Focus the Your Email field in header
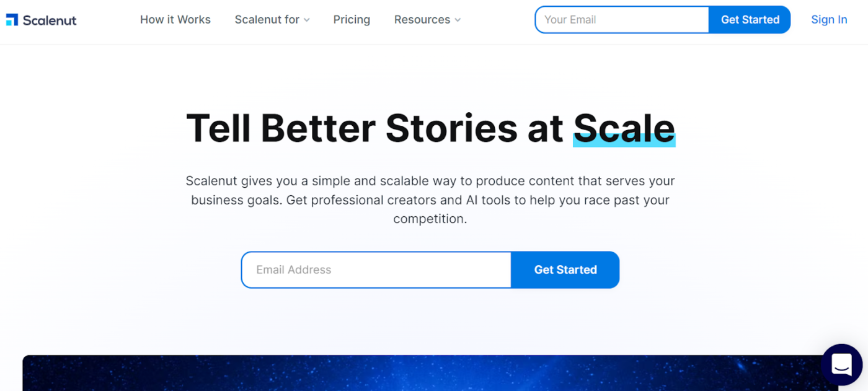Viewport: 868px width, 391px height. point(622,20)
